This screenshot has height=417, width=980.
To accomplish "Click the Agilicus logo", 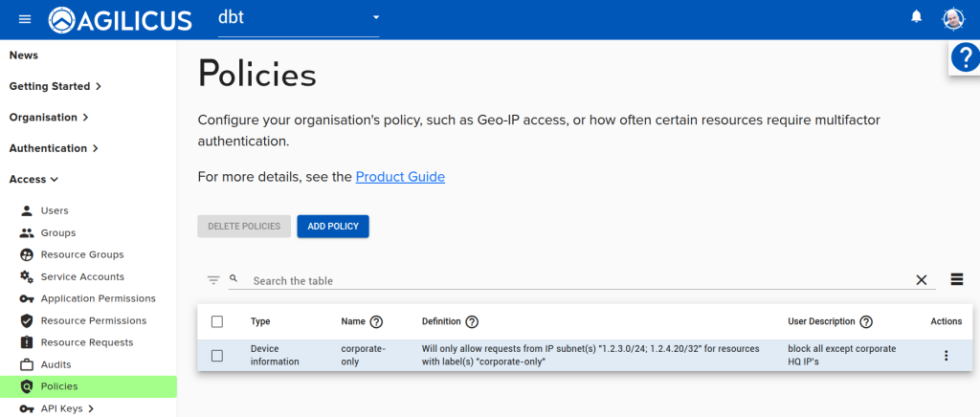I will 120,20.
